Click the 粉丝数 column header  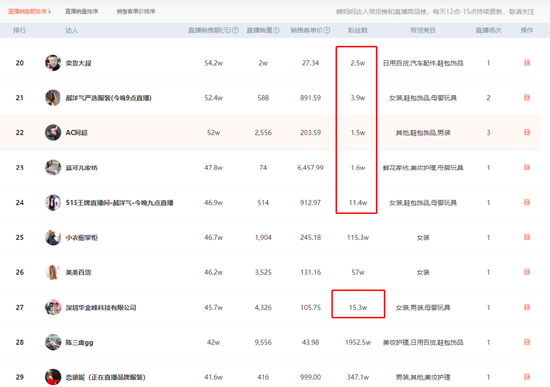click(358, 30)
